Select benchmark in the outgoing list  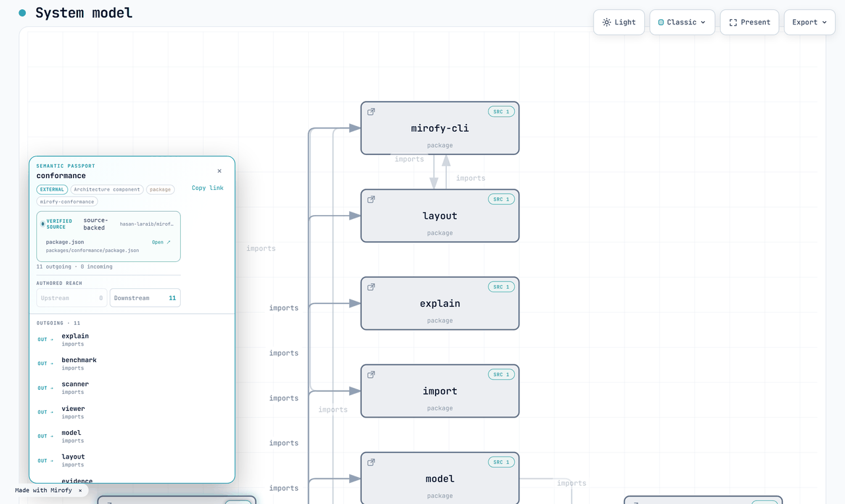[132, 363]
